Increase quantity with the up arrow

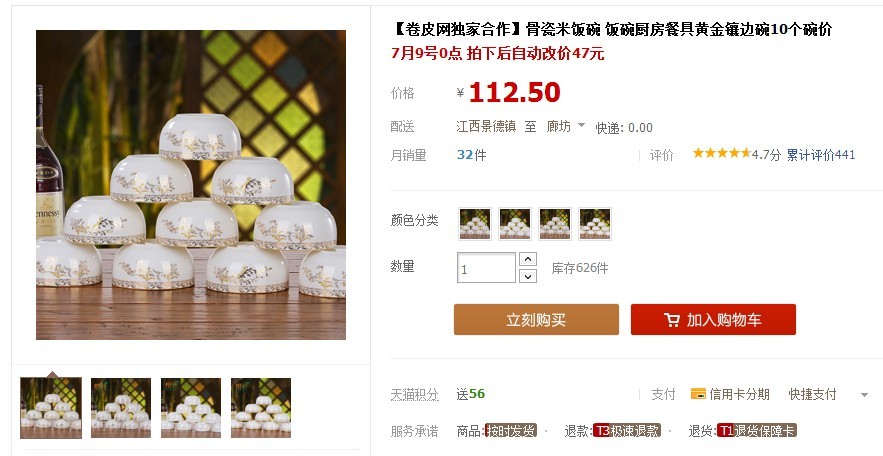(x=528, y=259)
